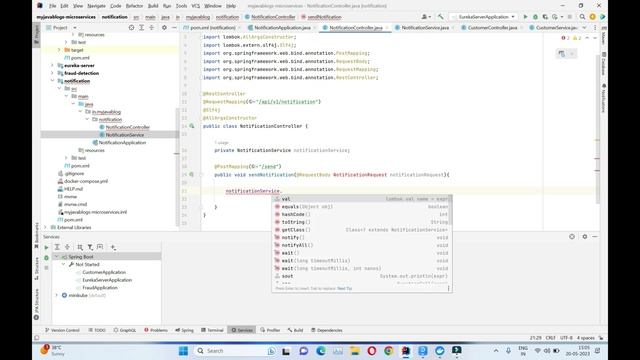Click the Build hammer icon in toolbar
Viewport: 640px width, 360px height.
pyautogui.click(x=440, y=17)
